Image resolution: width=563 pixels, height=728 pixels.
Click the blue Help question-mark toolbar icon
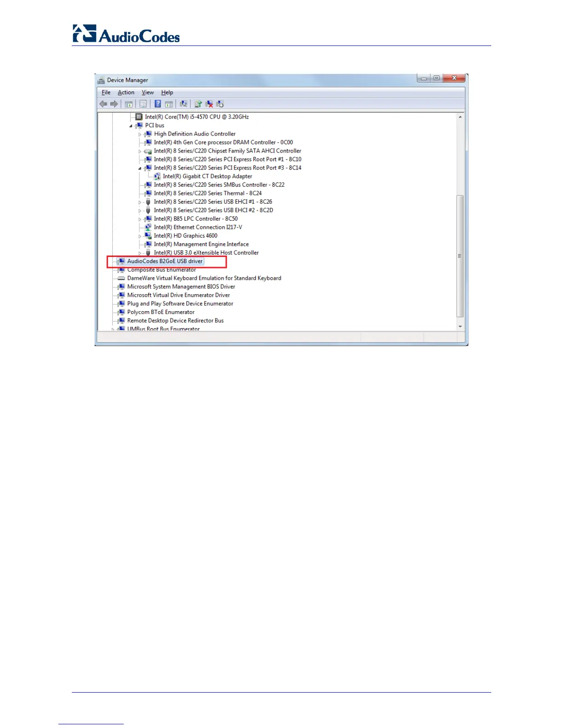(x=158, y=104)
